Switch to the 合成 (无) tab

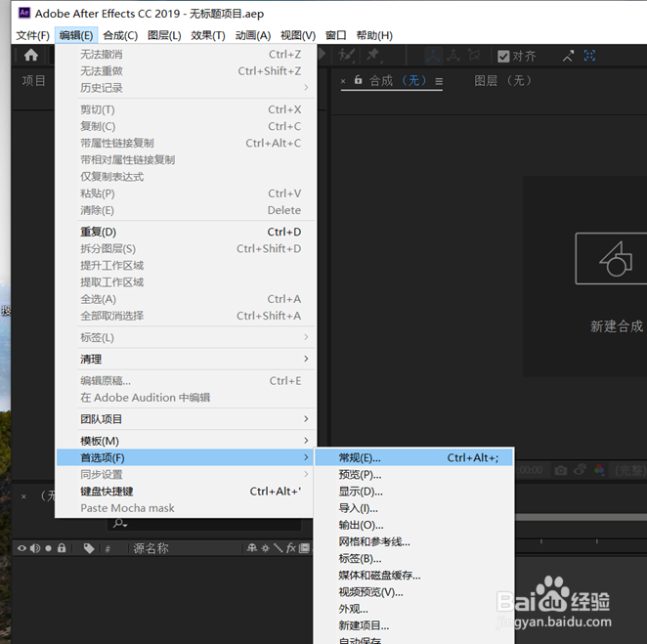[398, 80]
